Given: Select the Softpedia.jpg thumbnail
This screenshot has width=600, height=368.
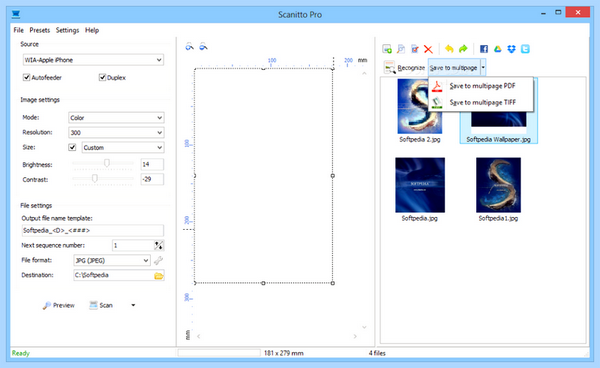Looking at the screenshot, I should pos(420,185).
